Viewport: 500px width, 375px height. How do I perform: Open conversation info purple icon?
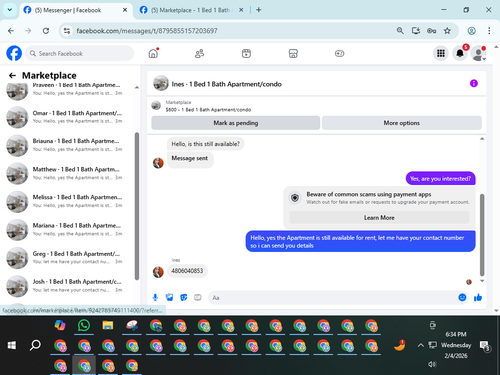pyautogui.click(x=474, y=83)
